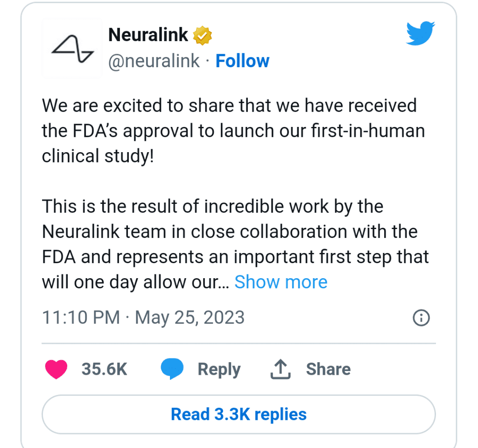This screenshot has height=448, width=478.
Task: Like the tweet with the pink heart
Action: point(56,369)
